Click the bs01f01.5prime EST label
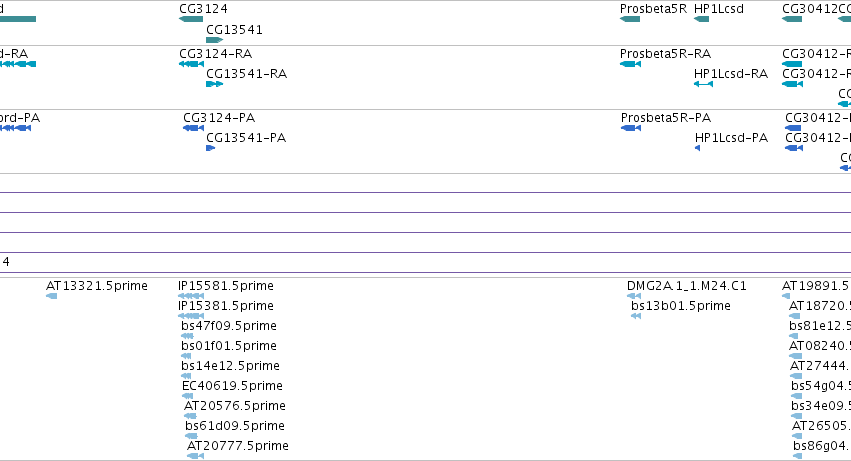Image resolution: width=851 pixels, height=461 pixels. pos(229,346)
